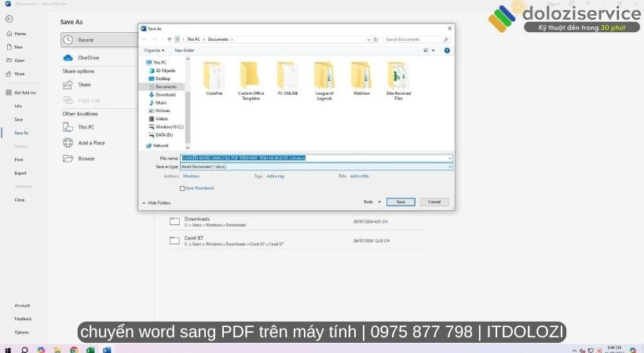Click Save in the backstage sidebar

(x=19, y=119)
